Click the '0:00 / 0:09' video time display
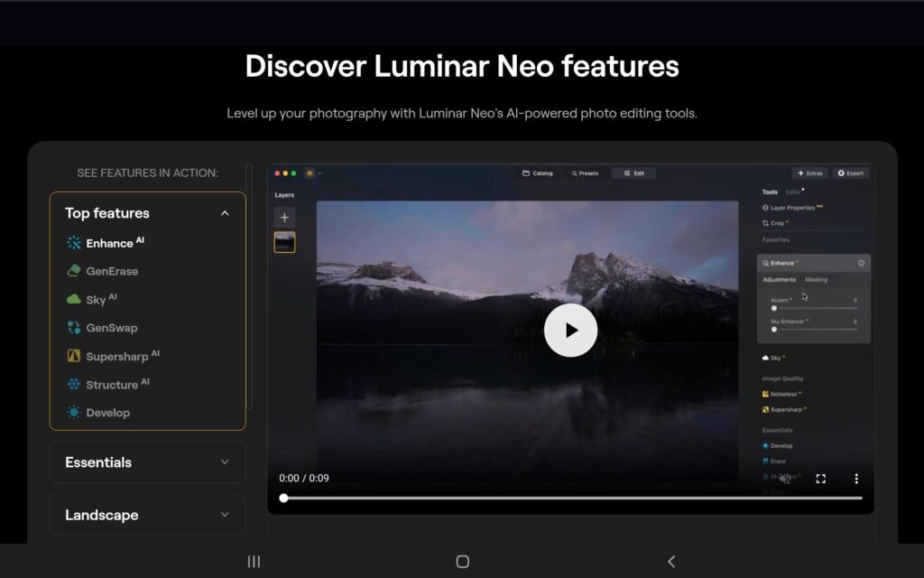 click(304, 479)
